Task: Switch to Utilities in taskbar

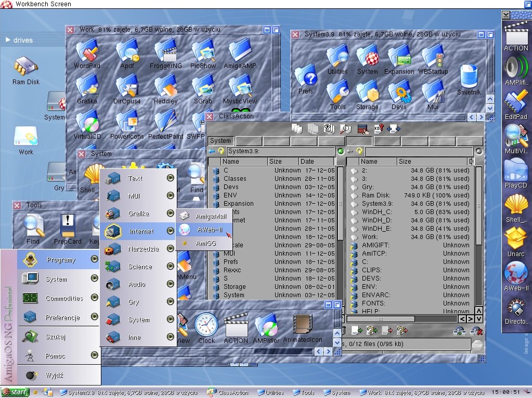Action: coord(270,393)
